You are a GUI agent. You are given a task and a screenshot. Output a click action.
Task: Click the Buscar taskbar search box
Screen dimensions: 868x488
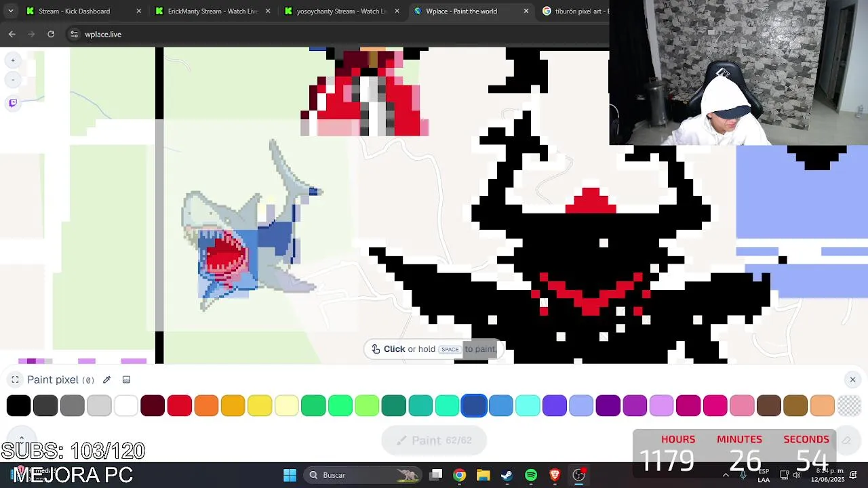363,475
